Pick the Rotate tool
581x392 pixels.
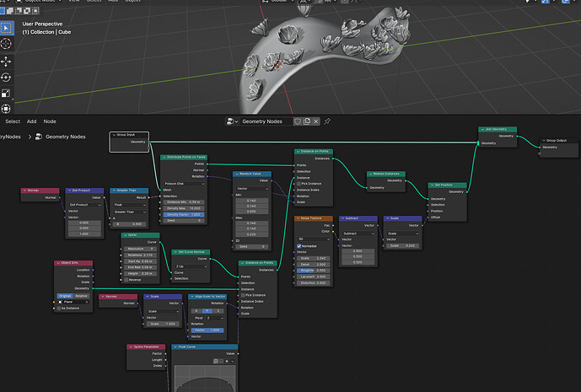click(6, 77)
